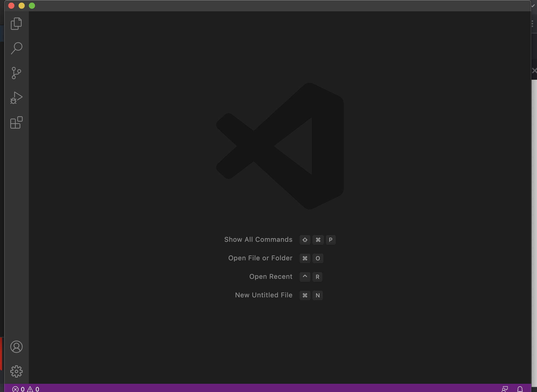Viewport: 537px width, 392px height.
Task: Open the Extensions view
Action: click(16, 122)
